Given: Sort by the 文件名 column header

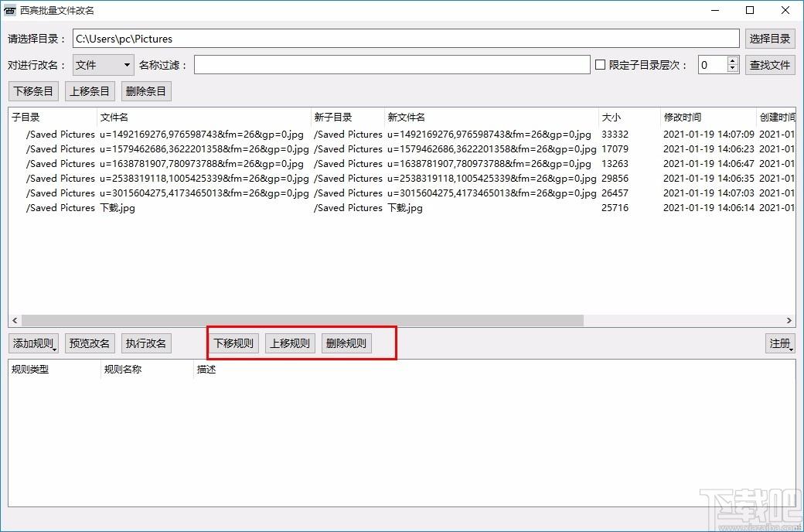Looking at the screenshot, I should tap(203, 117).
